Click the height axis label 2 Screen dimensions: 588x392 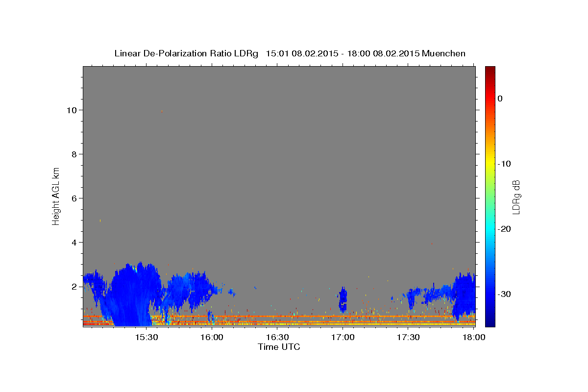coord(74,286)
